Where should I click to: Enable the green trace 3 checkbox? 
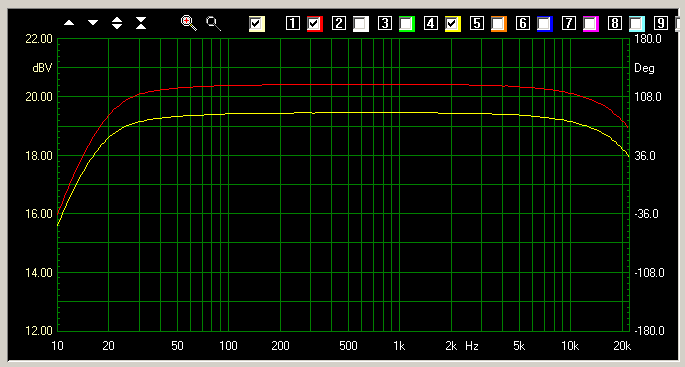[x=407, y=24]
